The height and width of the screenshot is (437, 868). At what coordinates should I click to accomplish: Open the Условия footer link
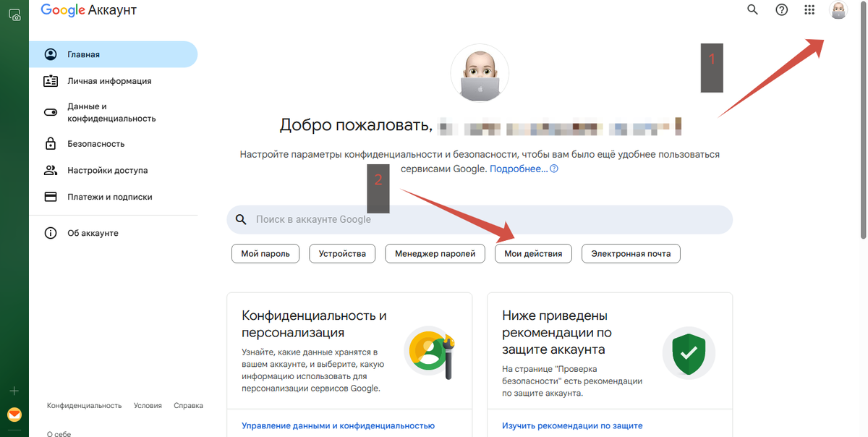pos(148,406)
